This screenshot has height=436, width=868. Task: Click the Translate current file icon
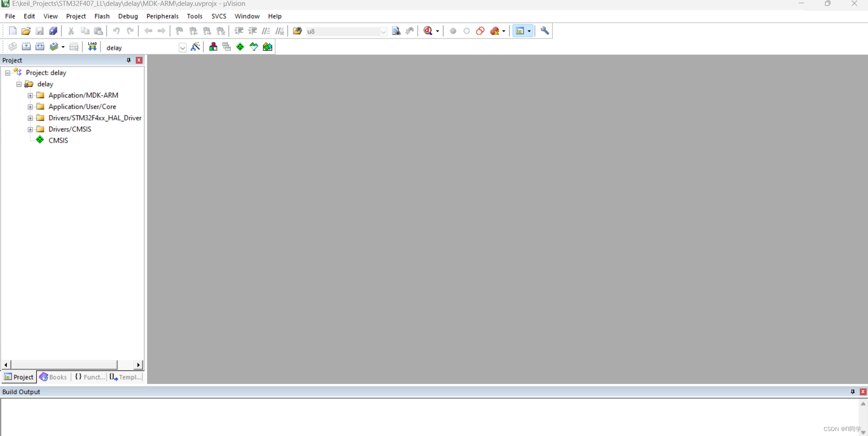tap(12, 47)
